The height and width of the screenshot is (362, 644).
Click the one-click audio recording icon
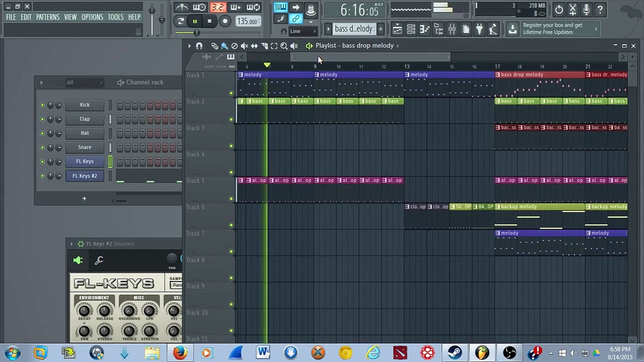[x=586, y=10]
